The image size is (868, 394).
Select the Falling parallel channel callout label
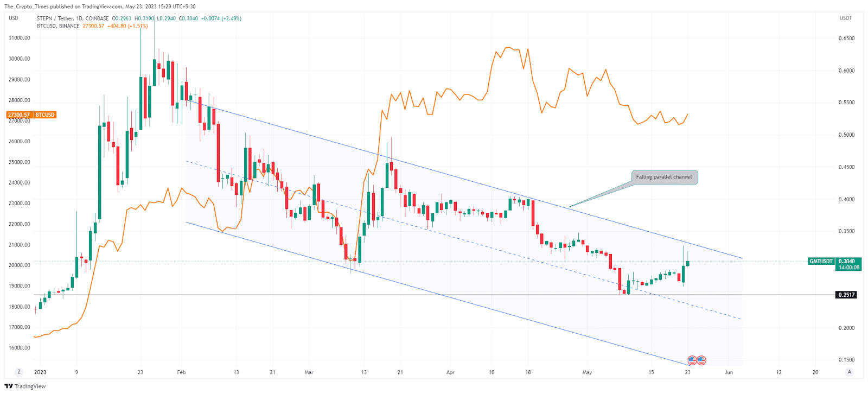pyautogui.click(x=664, y=177)
